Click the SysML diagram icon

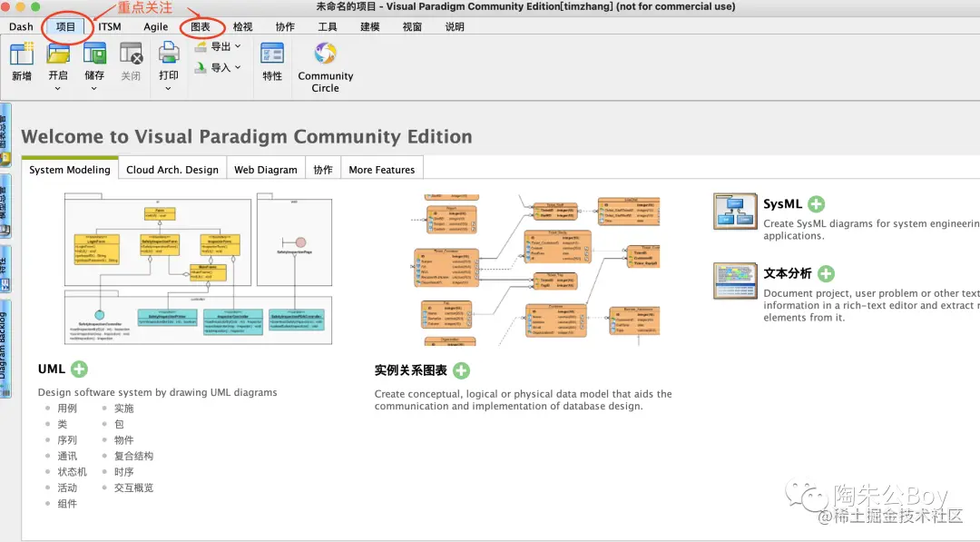(x=735, y=212)
